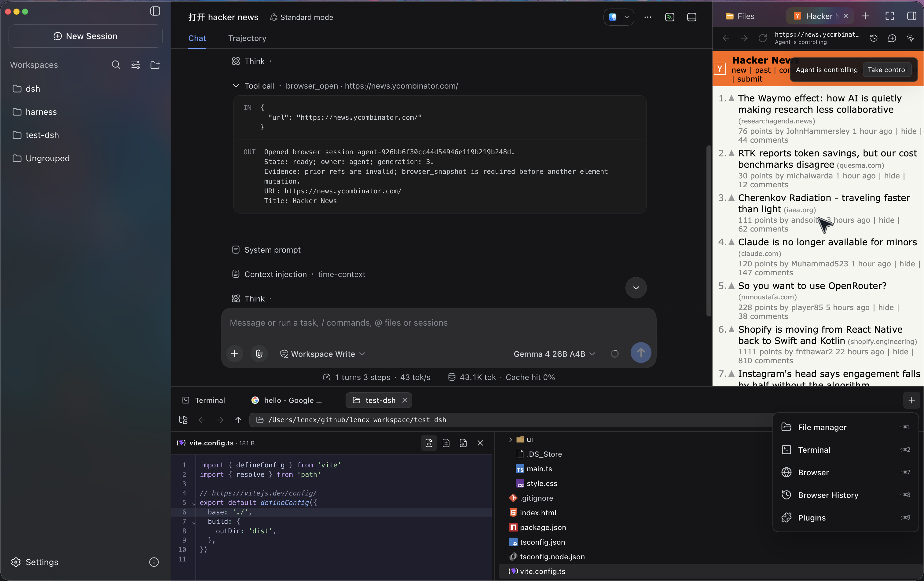
Task: Click the Take control button
Action: [x=887, y=70]
